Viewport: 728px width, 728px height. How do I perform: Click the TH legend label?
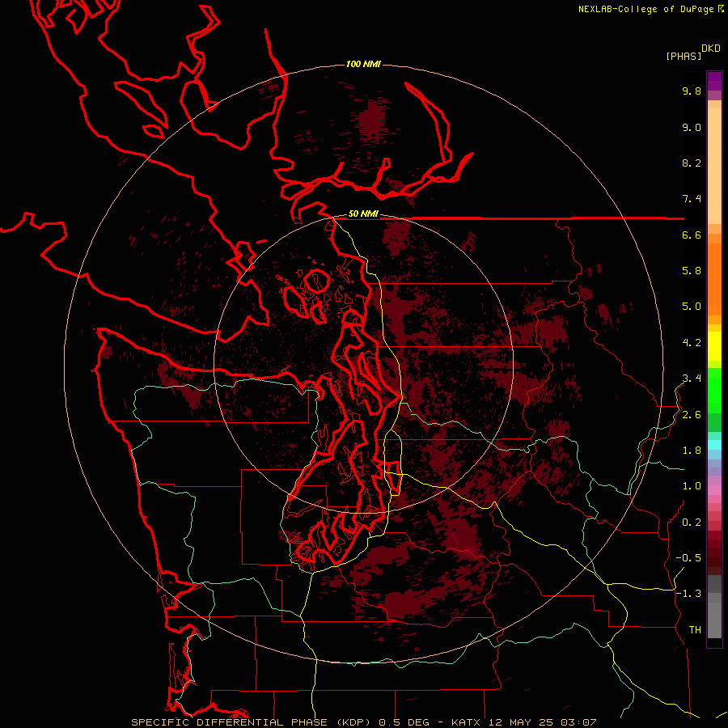[695, 630]
